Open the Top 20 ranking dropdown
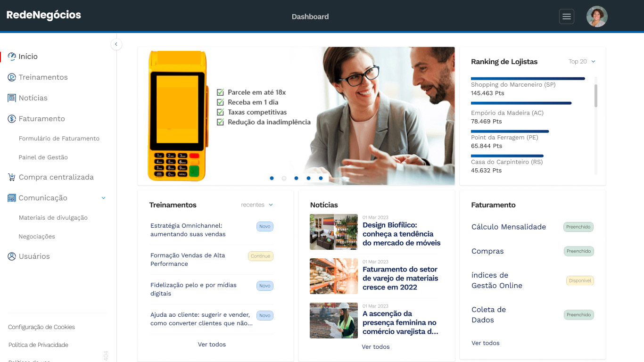Image resolution: width=644 pixels, height=362 pixels. point(582,62)
